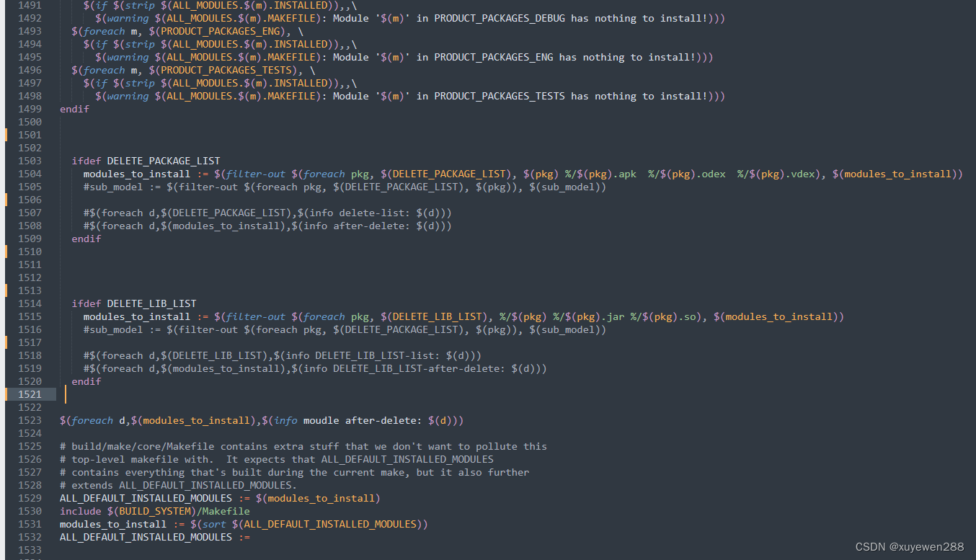Click the 'sort' function on line 1531

click(214, 524)
